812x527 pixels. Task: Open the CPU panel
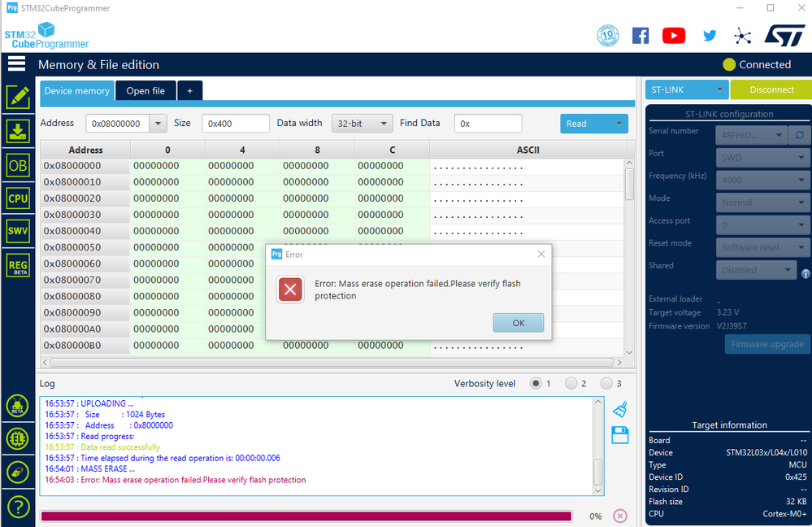coord(18,198)
